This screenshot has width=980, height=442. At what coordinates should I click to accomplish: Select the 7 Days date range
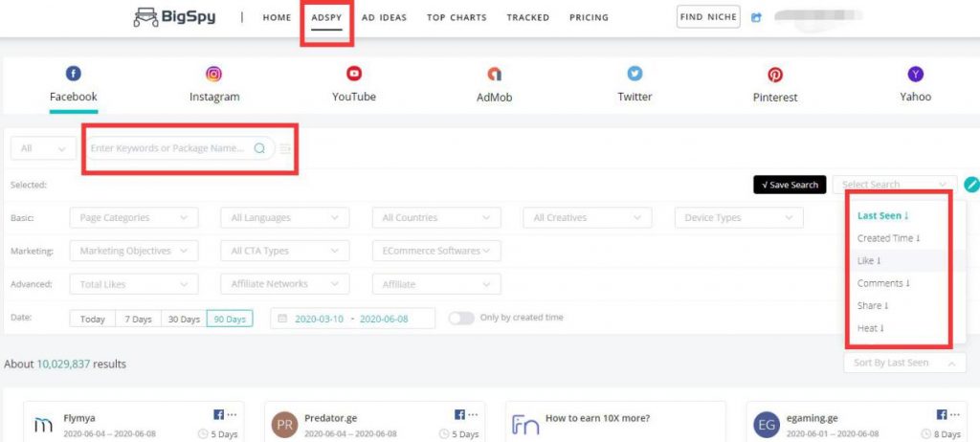pos(138,319)
